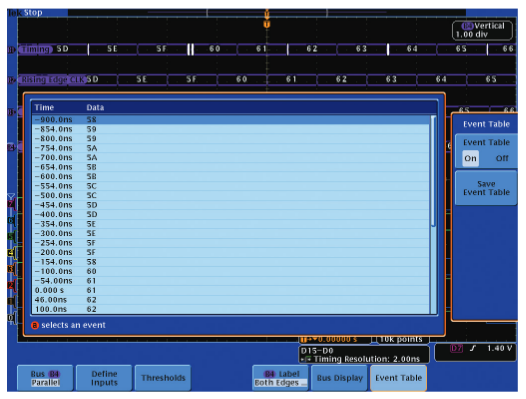Screen dimensions: 526x399
Task: Click the orange 'a' knob icon
Action: [35, 326]
